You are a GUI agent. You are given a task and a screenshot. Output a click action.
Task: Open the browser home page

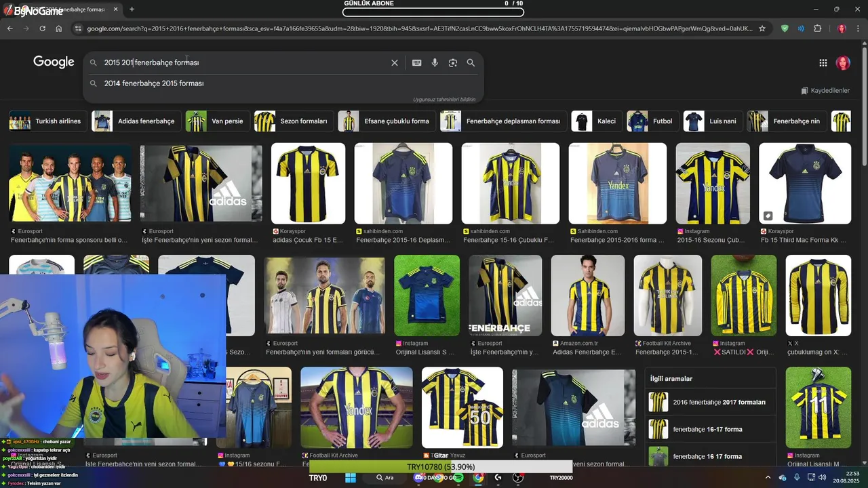pyautogui.click(x=58, y=28)
